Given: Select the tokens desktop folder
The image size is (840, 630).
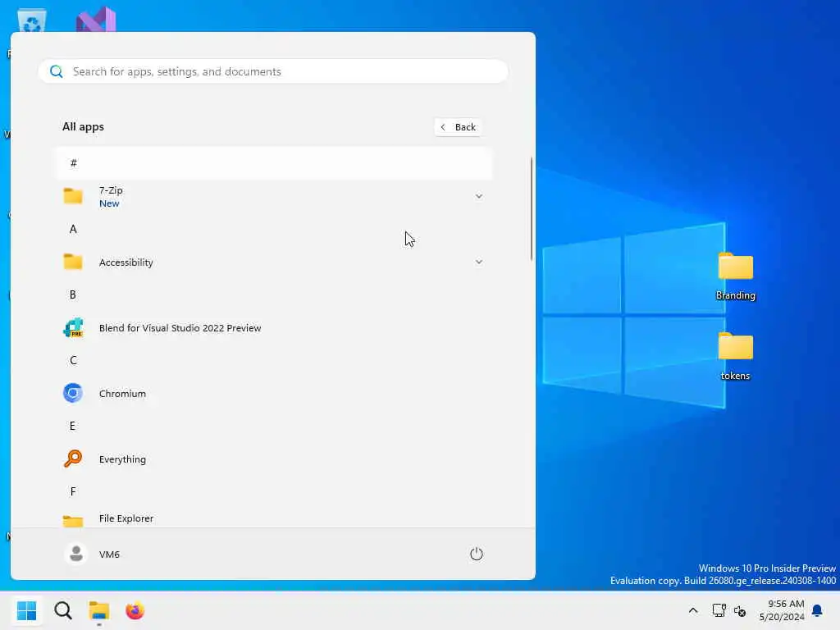Looking at the screenshot, I should point(736,356).
